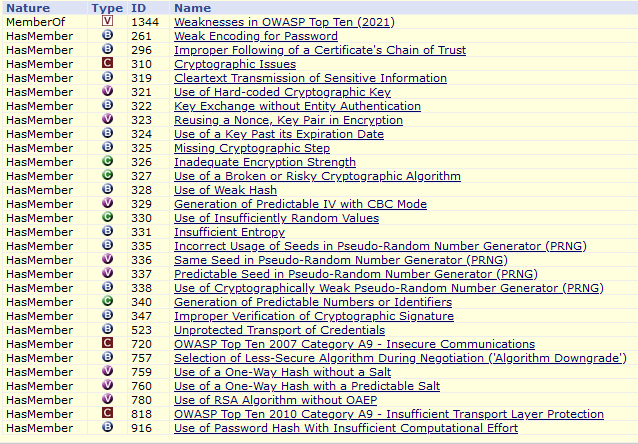Open Cleartext Transmission of Sensitive Information link
Screen dimensions: 638x444
coord(310,78)
